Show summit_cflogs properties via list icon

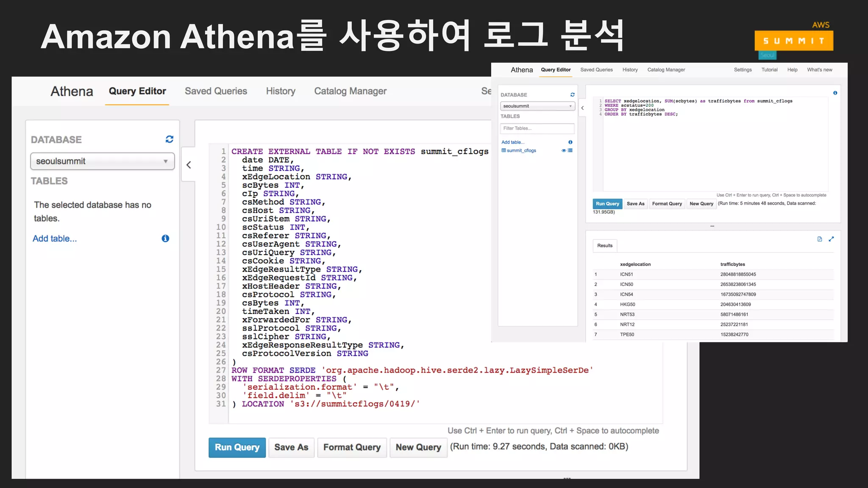[x=570, y=150]
